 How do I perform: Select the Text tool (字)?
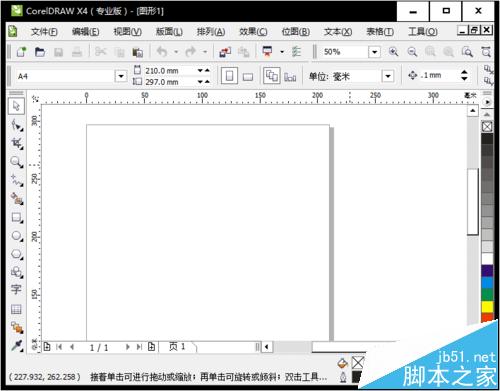[16, 289]
